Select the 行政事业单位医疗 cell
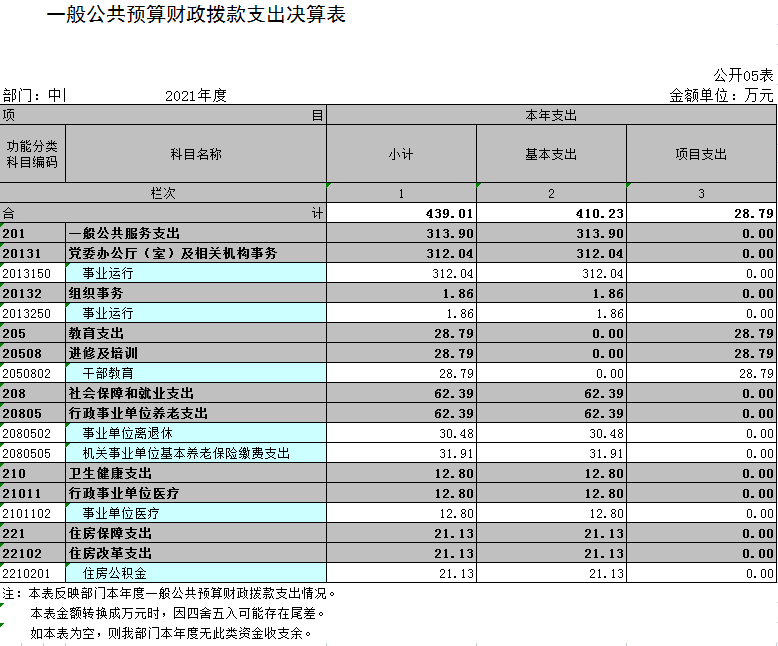The image size is (778, 646). tap(196, 493)
